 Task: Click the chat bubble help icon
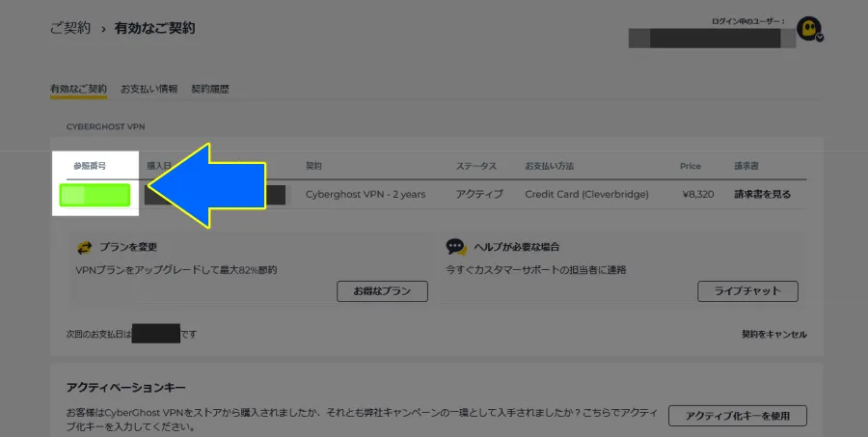456,247
